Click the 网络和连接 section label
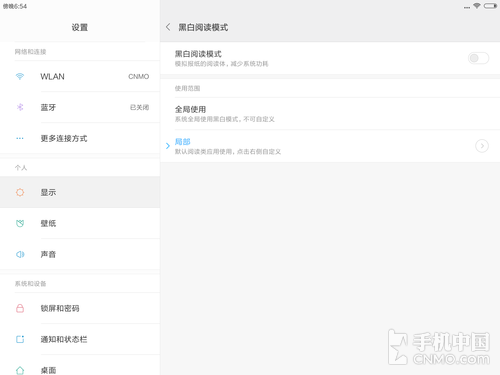The width and height of the screenshot is (500, 375). [30, 52]
